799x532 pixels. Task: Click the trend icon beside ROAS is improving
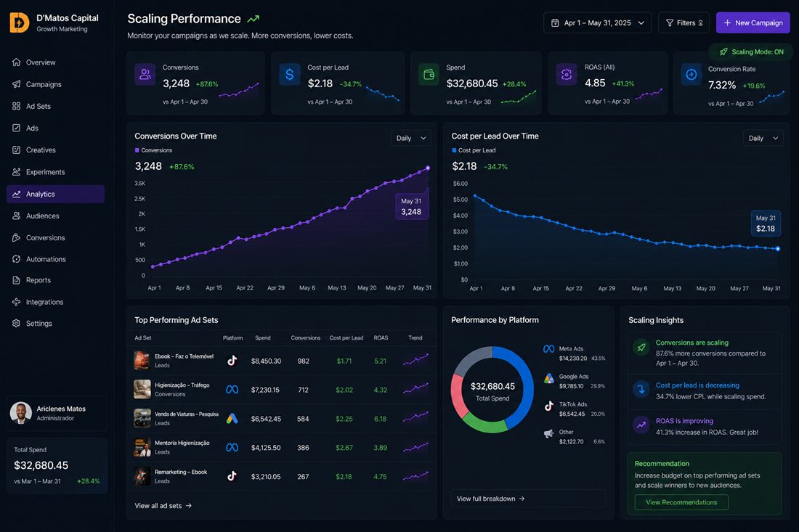(641, 425)
